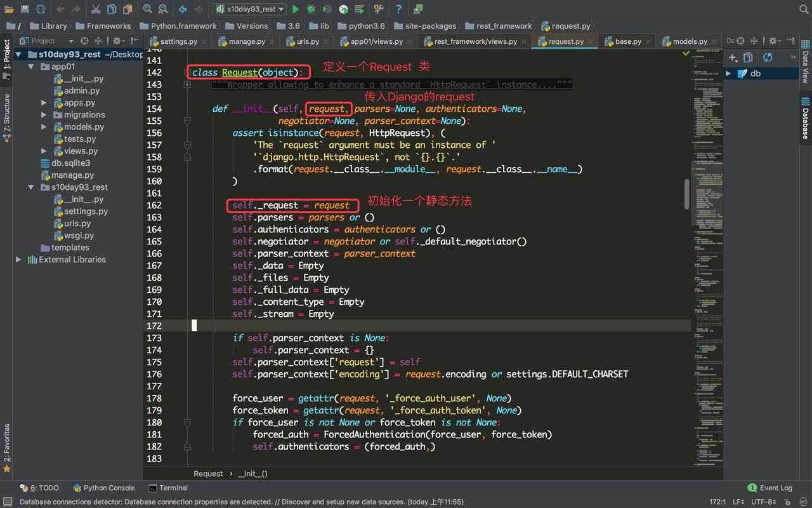Open the Project panel gear settings
The image size is (812, 508).
[119, 41]
